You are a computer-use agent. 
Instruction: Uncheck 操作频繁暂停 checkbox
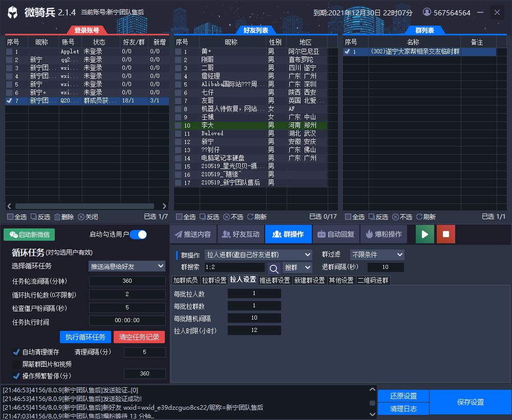click(16, 376)
